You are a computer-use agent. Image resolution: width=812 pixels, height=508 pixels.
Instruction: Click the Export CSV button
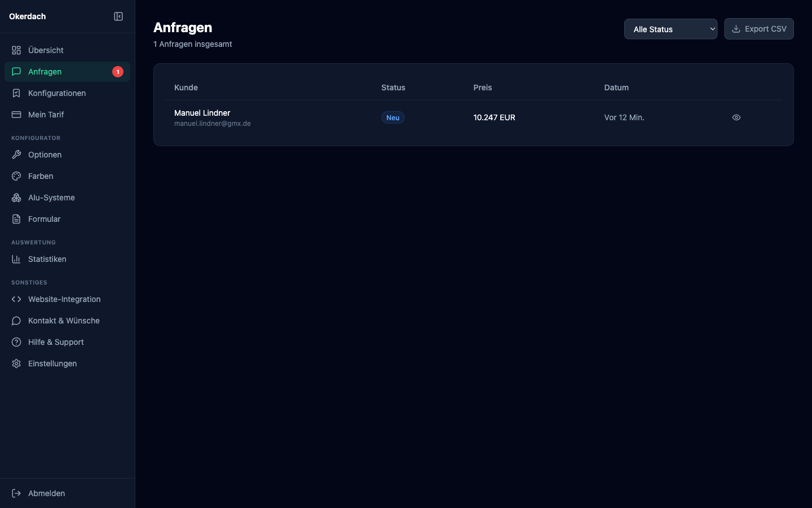tap(759, 29)
